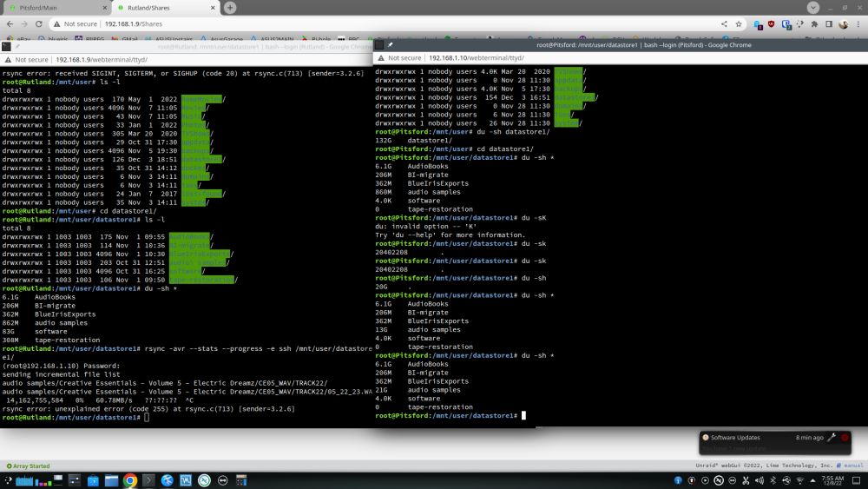Open a new browser tab
This screenshot has height=489, width=868.
[230, 8]
